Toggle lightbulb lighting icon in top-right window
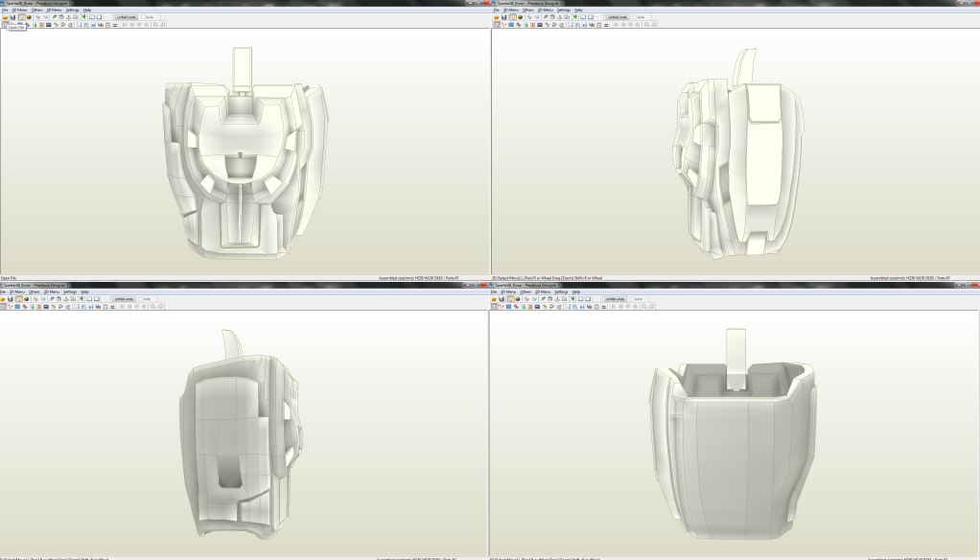 click(513, 17)
